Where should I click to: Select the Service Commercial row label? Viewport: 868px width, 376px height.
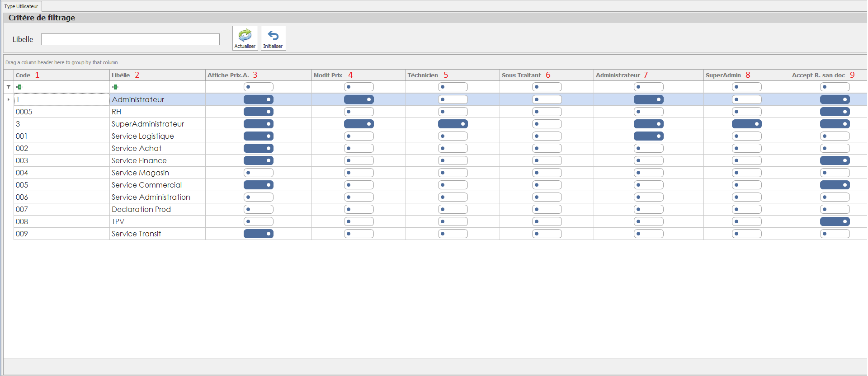146,185
